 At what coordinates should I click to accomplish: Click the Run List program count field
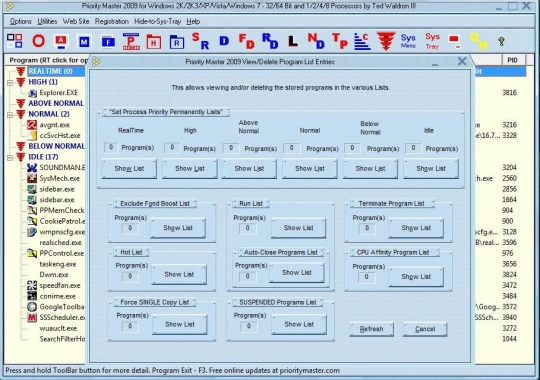[x=247, y=228]
